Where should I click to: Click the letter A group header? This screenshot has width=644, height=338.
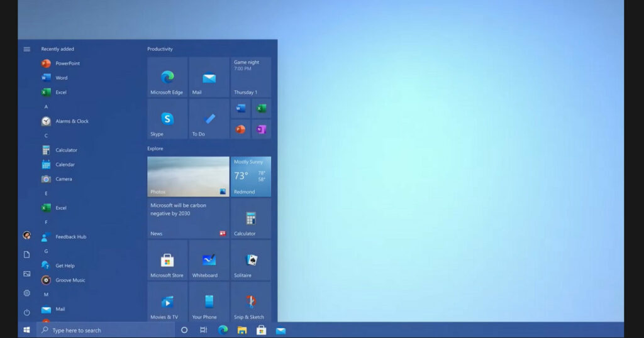pyautogui.click(x=46, y=107)
